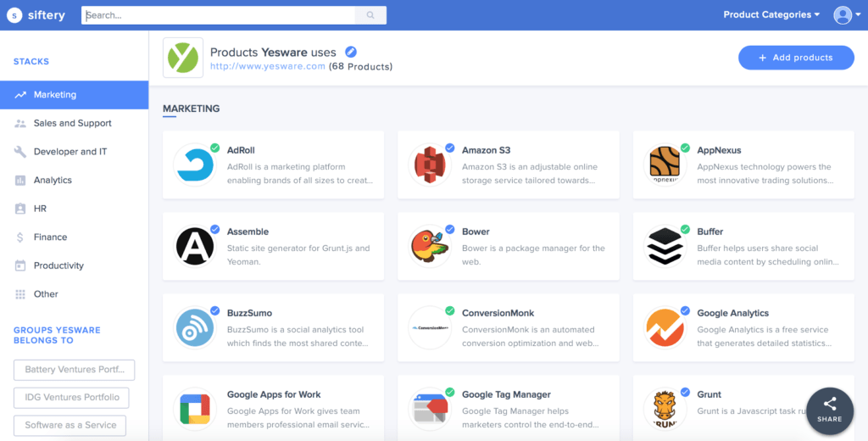868x441 pixels.
Task: Select Sales and Support stack
Action: (75, 123)
